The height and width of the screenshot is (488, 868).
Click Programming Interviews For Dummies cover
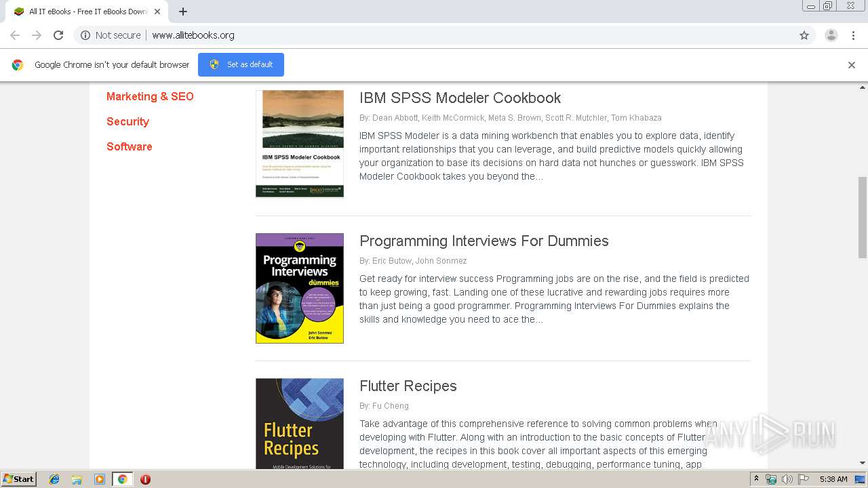300,288
